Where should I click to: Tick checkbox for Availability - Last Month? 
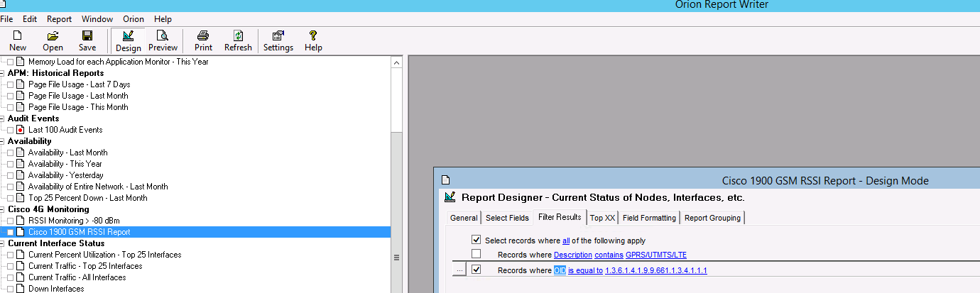click(x=11, y=153)
